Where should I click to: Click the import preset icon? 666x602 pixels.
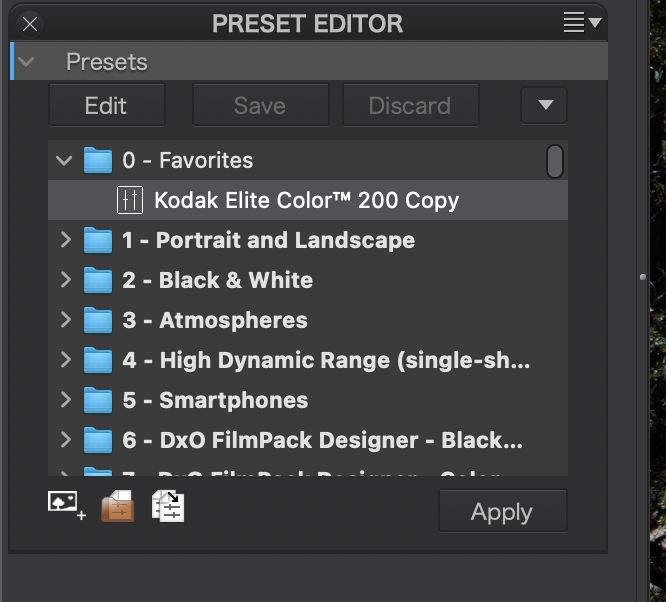168,506
